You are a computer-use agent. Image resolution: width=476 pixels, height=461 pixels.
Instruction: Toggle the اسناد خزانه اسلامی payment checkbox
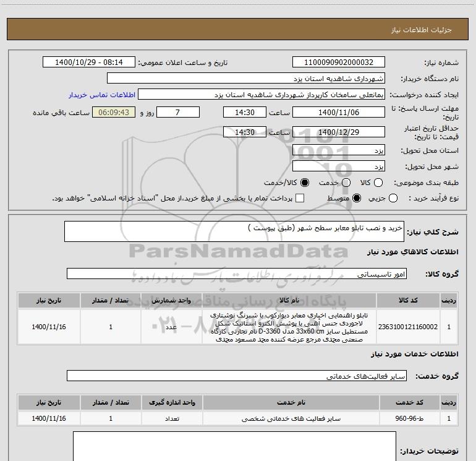coord(300,198)
